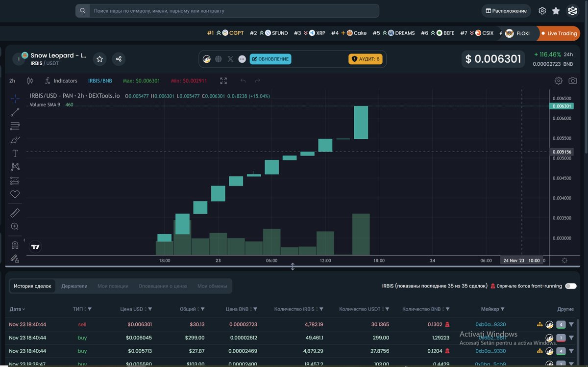Toggle lock all drawing tools
Screen dimensions: 588x367
click(15, 259)
